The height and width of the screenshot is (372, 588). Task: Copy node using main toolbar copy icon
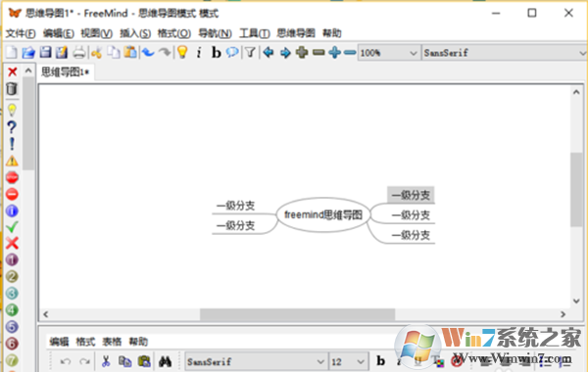pyautogui.click(x=114, y=53)
